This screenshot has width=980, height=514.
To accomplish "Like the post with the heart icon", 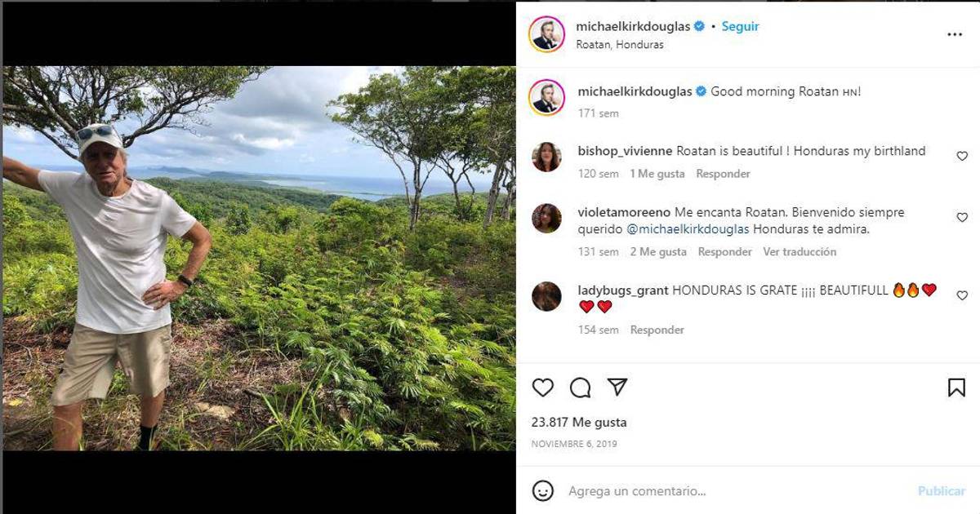I will (x=543, y=388).
